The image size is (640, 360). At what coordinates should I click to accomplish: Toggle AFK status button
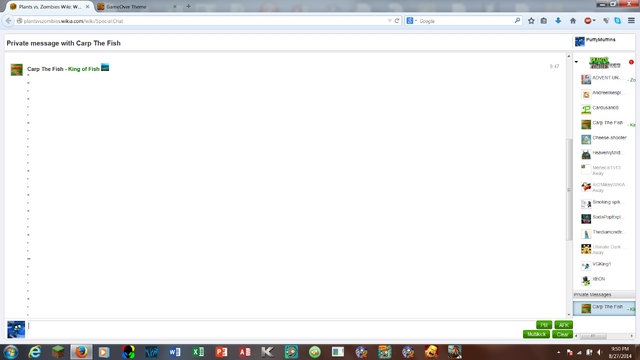point(563,325)
